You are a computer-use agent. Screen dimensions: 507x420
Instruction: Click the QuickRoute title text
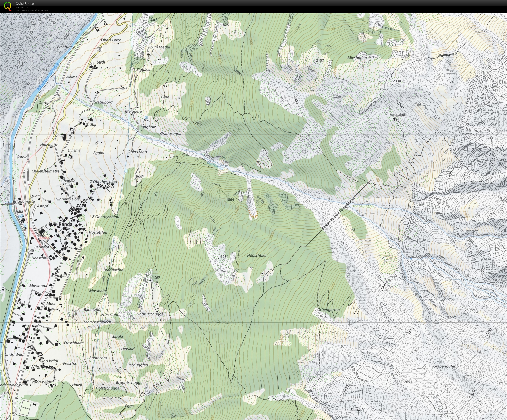25,4
